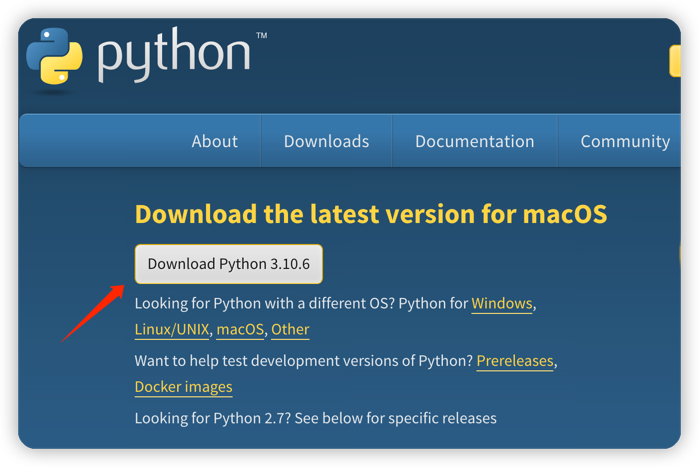This screenshot has width=699, height=467.
Task: Select the macOS link
Action: pyautogui.click(x=240, y=329)
